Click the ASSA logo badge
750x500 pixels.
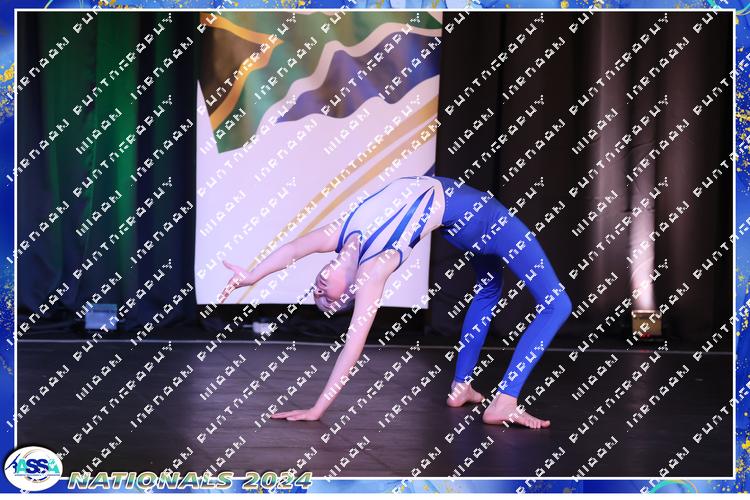33,468
